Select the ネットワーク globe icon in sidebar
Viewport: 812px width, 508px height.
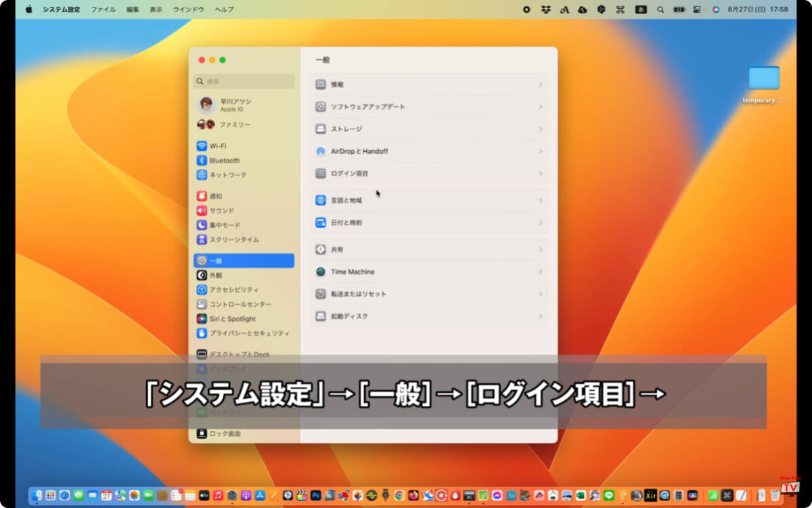pos(202,175)
